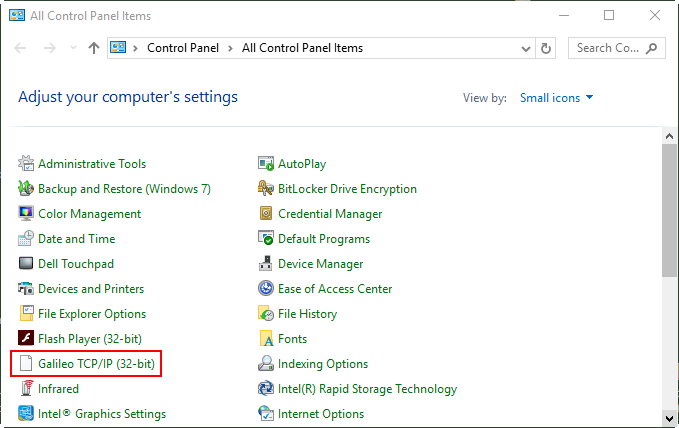Click the Administrative Tools icon
Viewport: 679px width, 428px height.
tap(27, 164)
